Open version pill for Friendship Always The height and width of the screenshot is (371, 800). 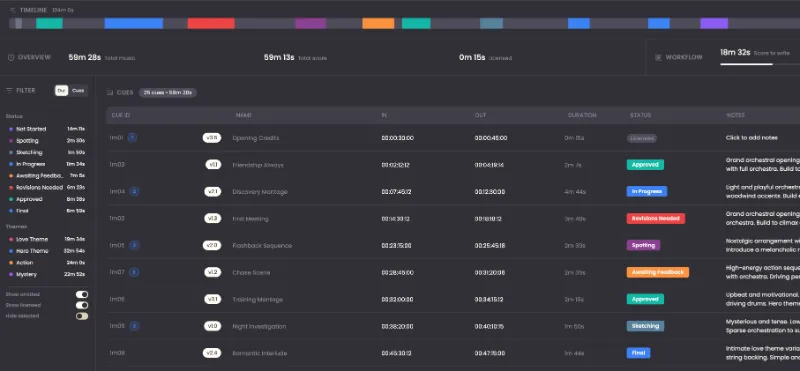pyautogui.click(x=213, y=165)
